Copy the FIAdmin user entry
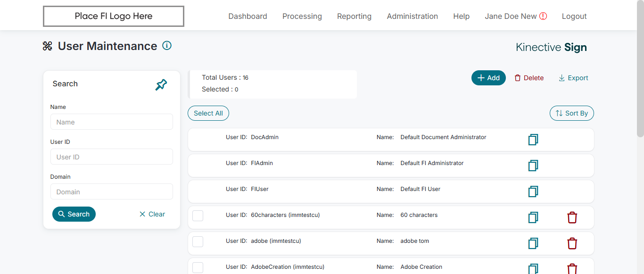 pyautogui.click(x=533, y=166)
